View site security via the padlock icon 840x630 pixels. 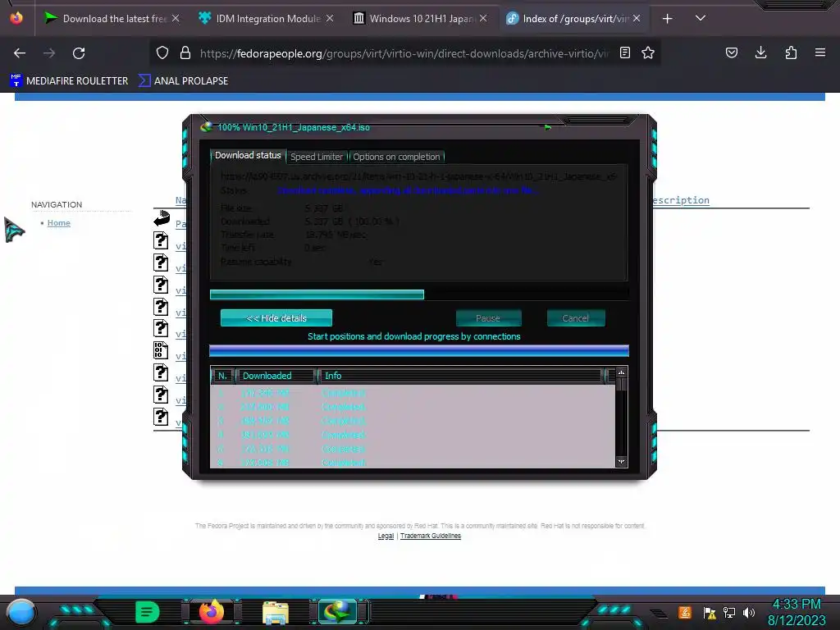[185, 52]
